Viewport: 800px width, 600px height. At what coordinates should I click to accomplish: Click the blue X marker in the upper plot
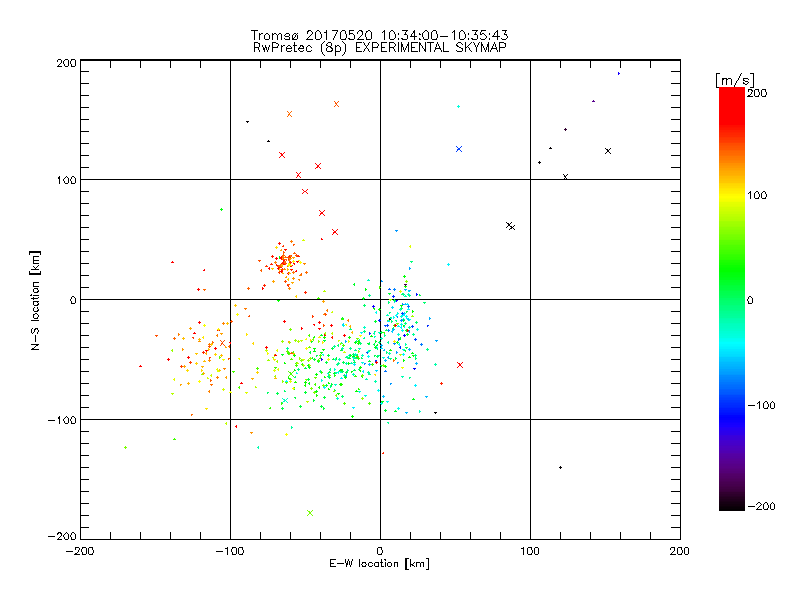click(x=459, y=149)
